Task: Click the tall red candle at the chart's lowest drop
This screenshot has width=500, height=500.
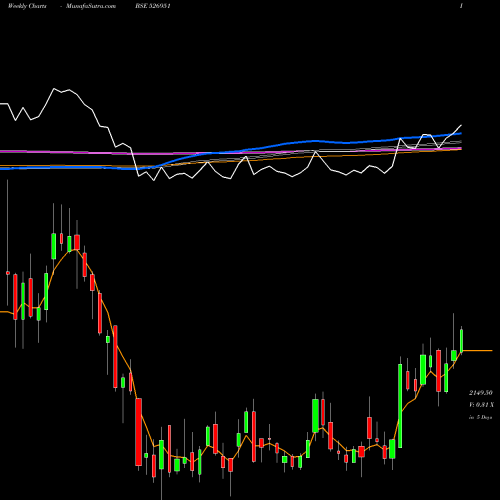Action: point(139,432)
